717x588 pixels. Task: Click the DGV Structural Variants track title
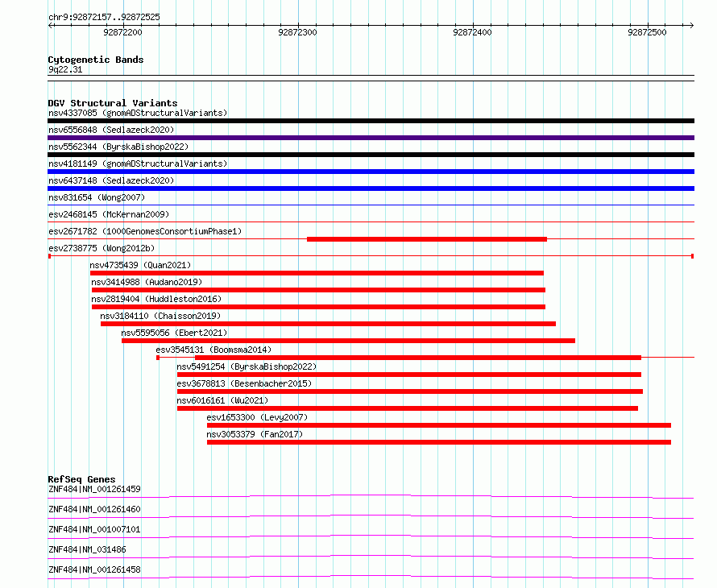click(x=113, y=103)
